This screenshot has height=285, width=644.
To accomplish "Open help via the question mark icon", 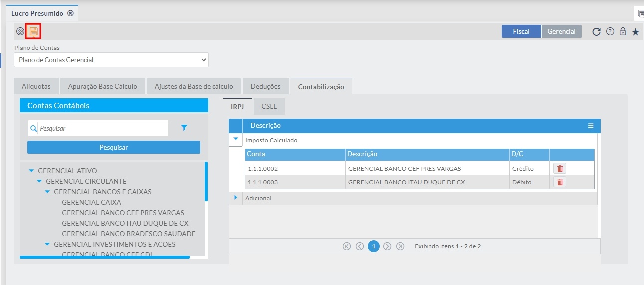I will (x=610, y=31).
